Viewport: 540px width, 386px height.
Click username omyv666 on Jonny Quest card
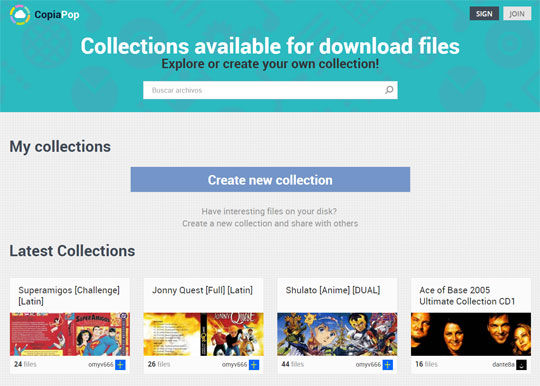click(x=234, y=365)
